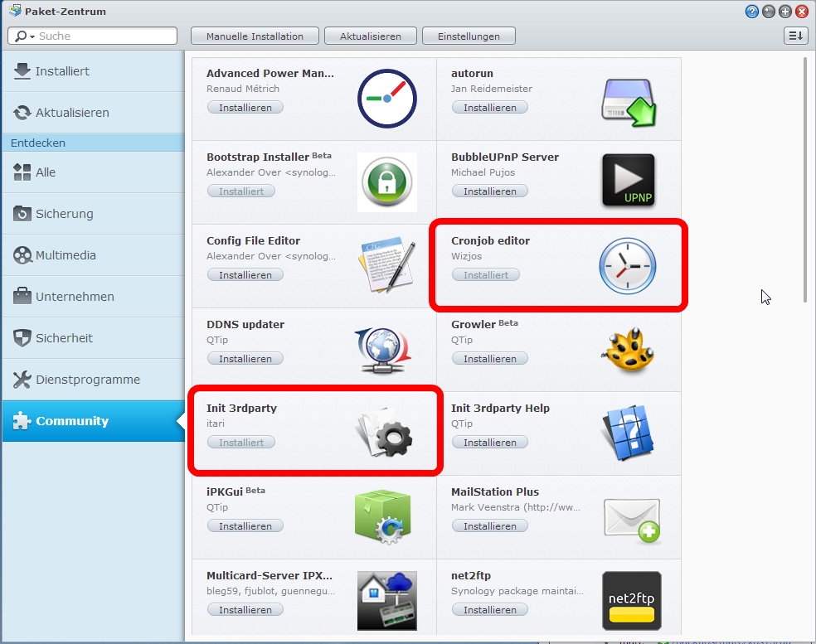Switch to the Unternehmen category

point(93,297)
